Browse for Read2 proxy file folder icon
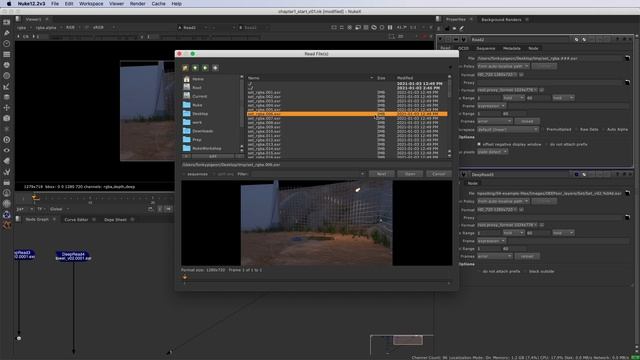This screenshot has width=640, height=360. [627, 82]
